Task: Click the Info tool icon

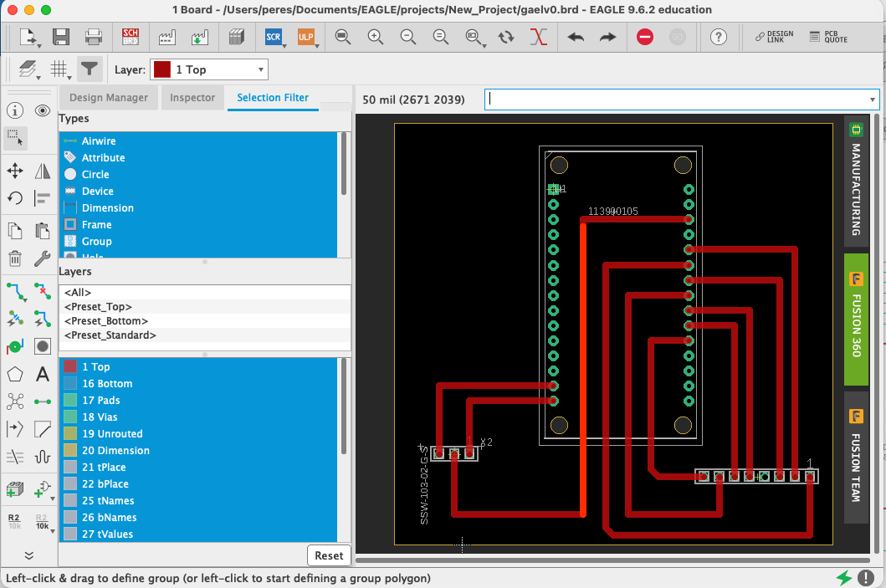Action: 15,110
